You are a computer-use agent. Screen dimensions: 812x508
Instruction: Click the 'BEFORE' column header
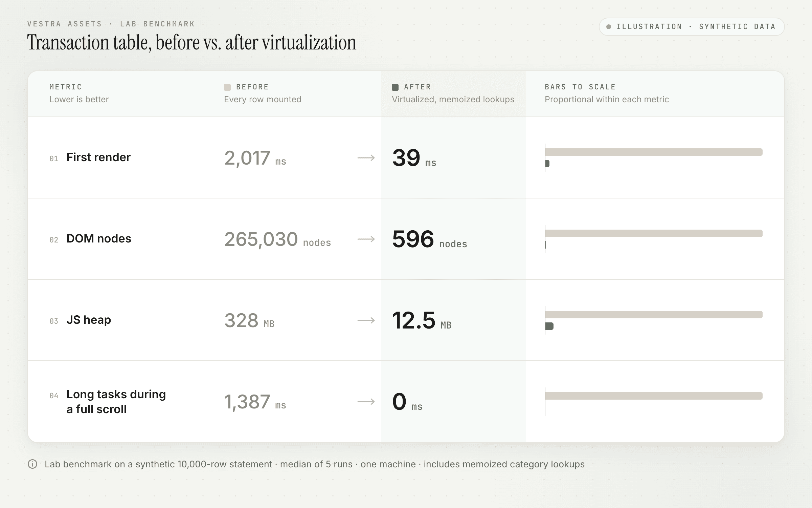click(252, 87)
